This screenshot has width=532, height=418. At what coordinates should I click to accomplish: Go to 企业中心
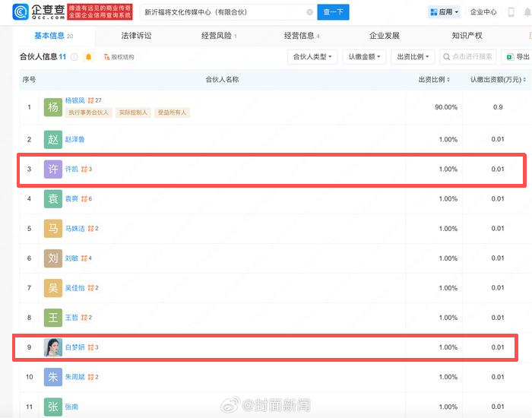[x=483, y=12]
